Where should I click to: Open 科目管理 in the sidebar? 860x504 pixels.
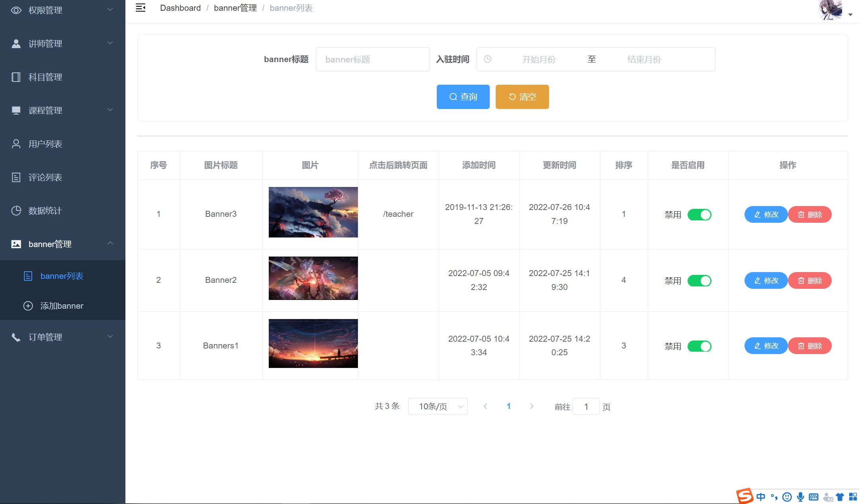(x=45, y=77)
